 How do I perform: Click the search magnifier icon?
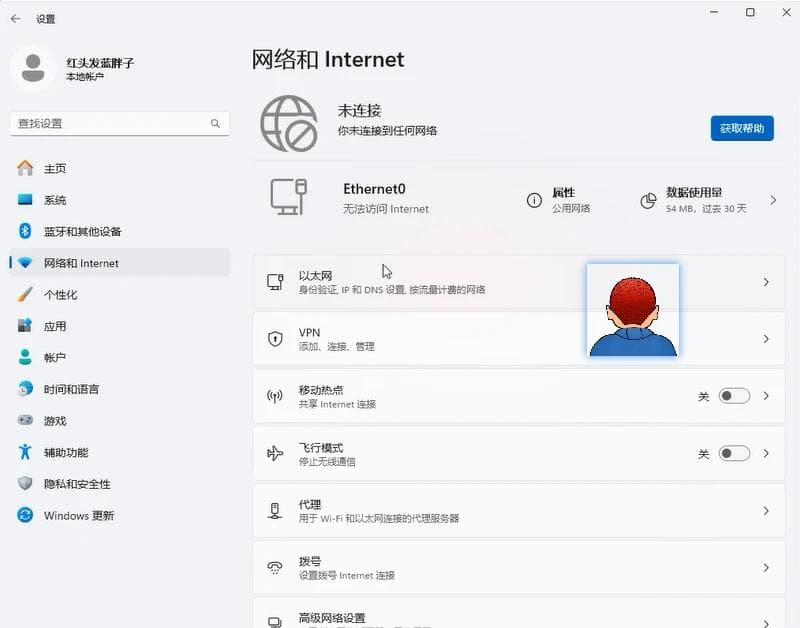click(x=215, y=123)
